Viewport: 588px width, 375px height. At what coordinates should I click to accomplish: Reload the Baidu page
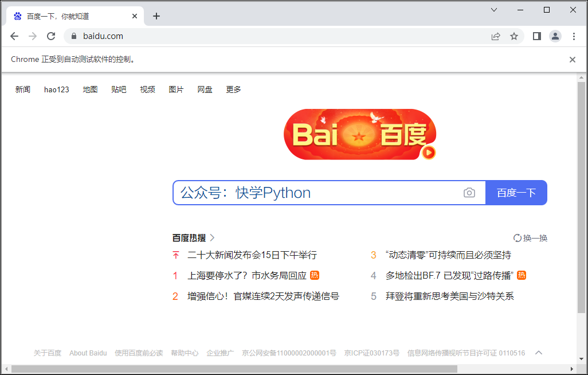point(51,36)
